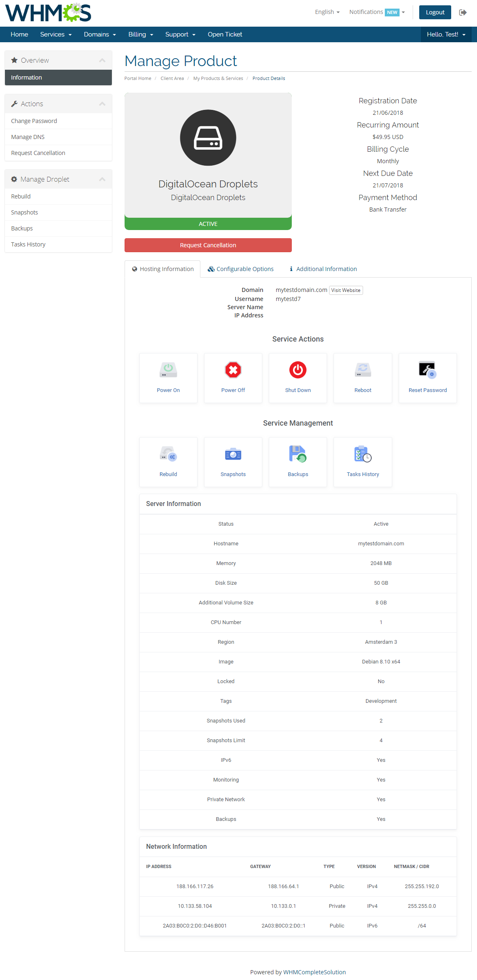Screen dimensions: 477x980
Task: Click the Visit Website button
Action: pos(346,290)
